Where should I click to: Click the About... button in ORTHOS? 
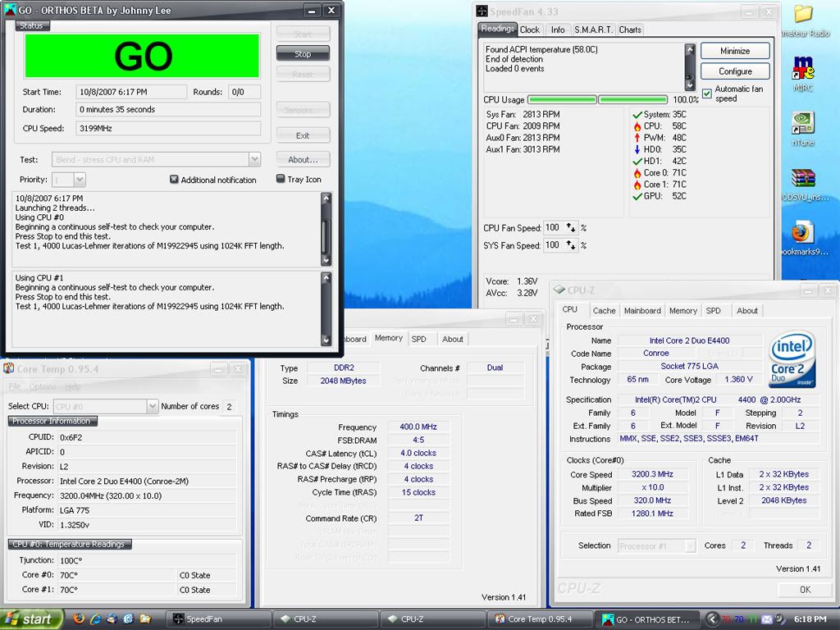(x=303, y=160)
